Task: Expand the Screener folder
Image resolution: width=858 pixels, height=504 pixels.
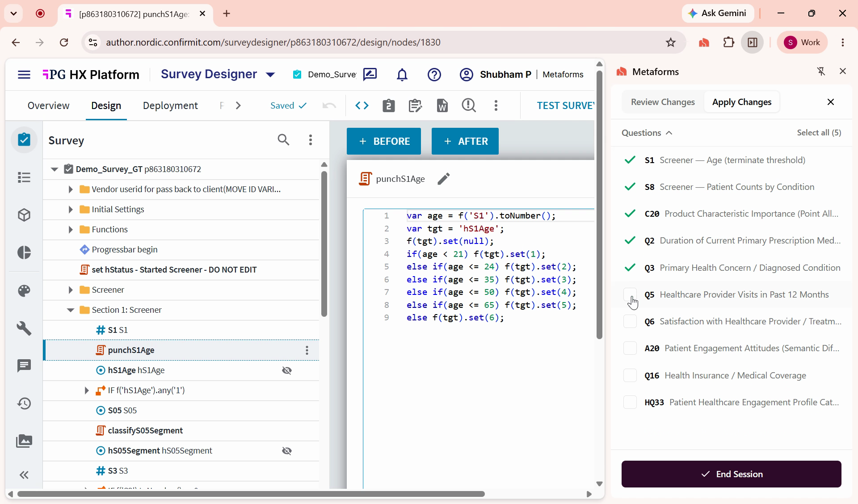Action: coord(70,290)
